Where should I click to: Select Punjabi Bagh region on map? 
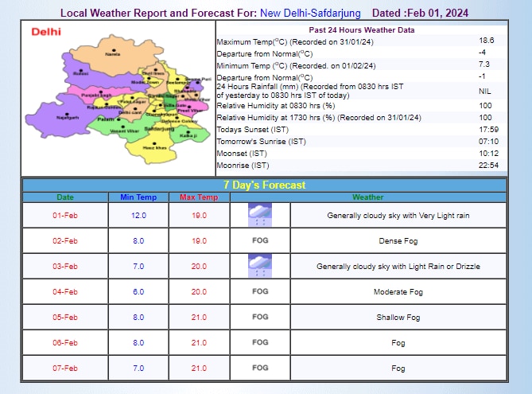pos(97,95)
